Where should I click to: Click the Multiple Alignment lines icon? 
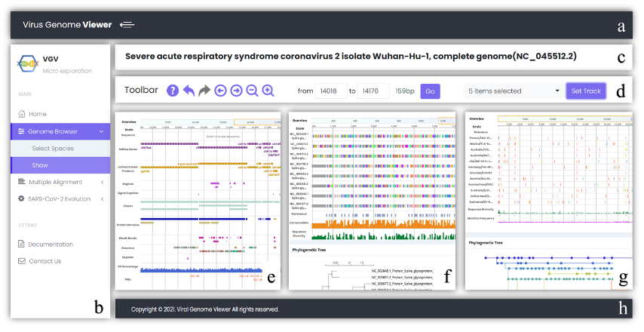pyautogui.click(x=21, y=182)
